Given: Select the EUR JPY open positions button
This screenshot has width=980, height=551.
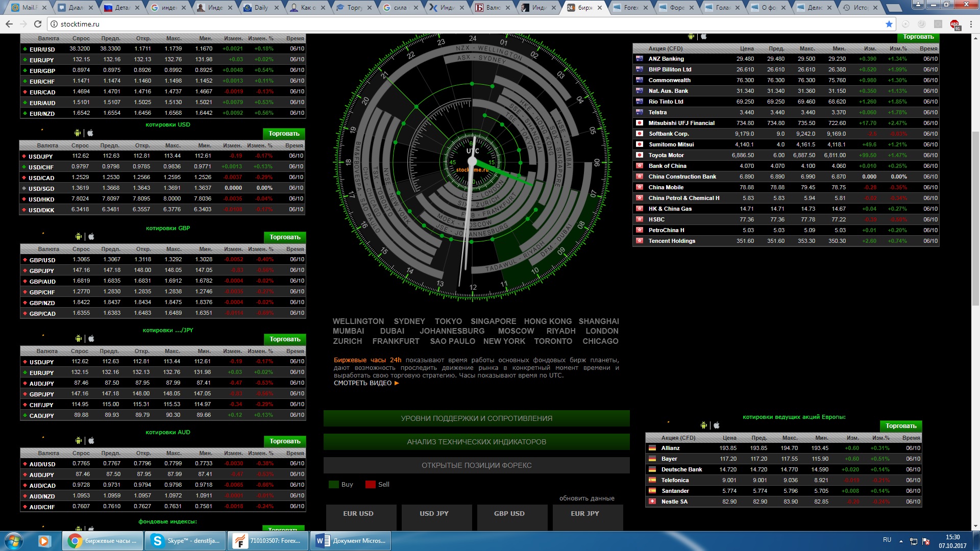Looking at the screenshot, I should click(588, 517).
